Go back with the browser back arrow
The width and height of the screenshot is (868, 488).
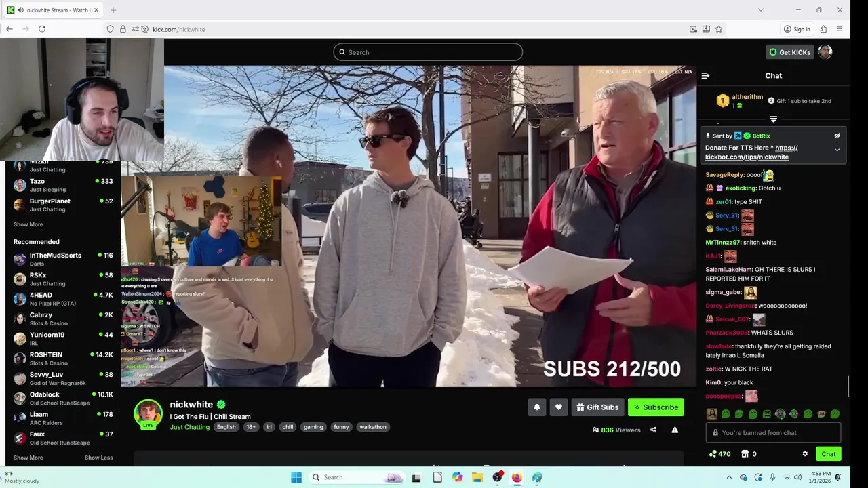pos(9,29)
